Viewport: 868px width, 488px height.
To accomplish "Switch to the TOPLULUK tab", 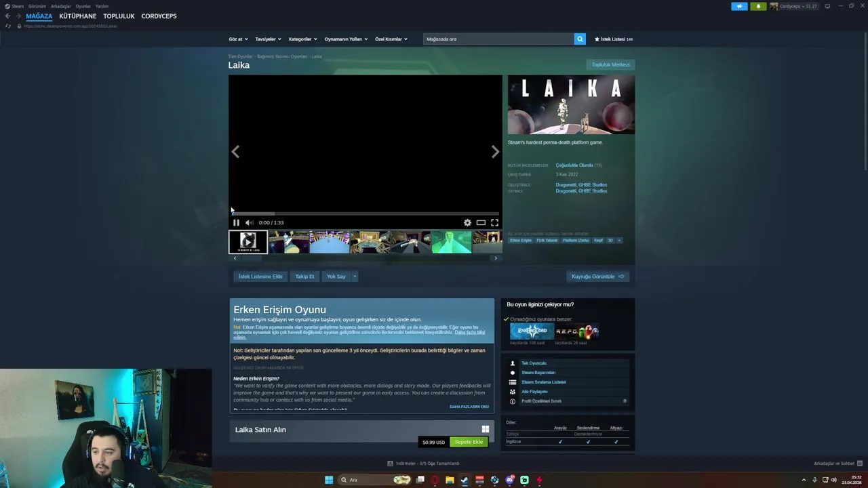I will pos(119,16).
